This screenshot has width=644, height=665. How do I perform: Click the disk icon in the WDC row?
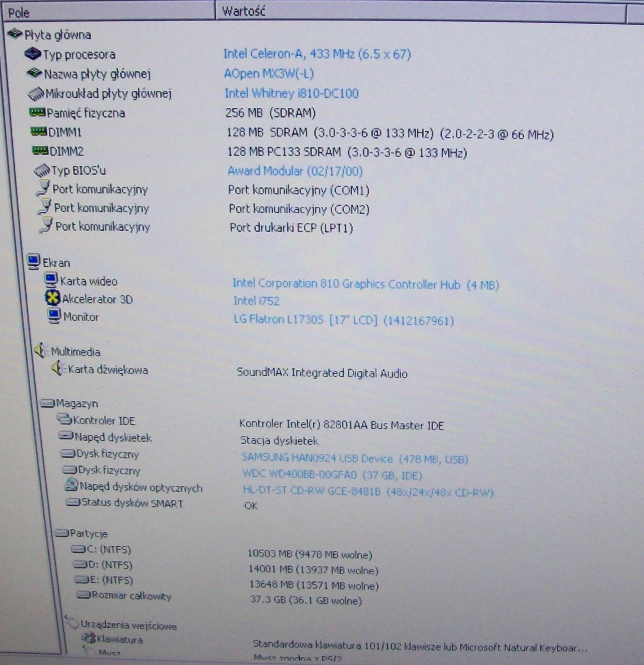tap(69, 469)
